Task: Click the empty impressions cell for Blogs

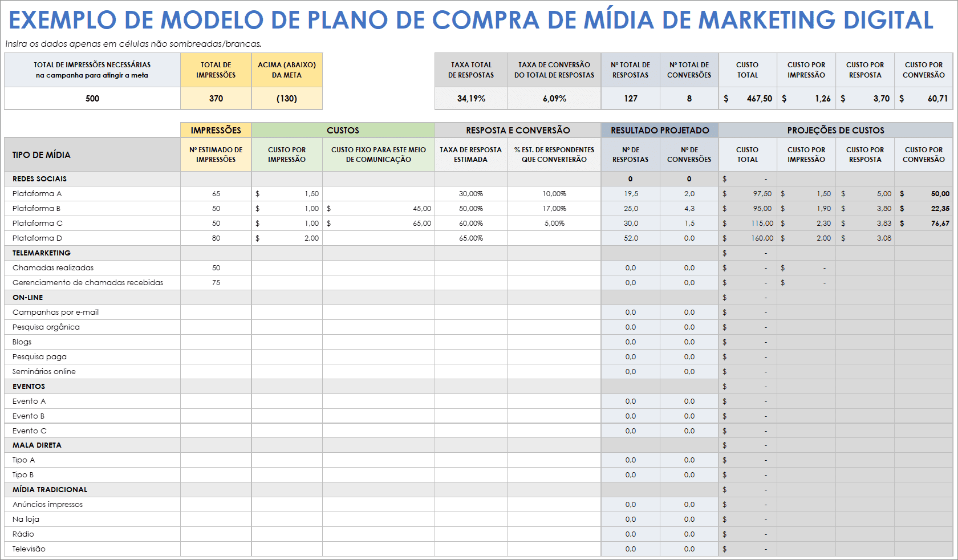Action: (216, 342)
